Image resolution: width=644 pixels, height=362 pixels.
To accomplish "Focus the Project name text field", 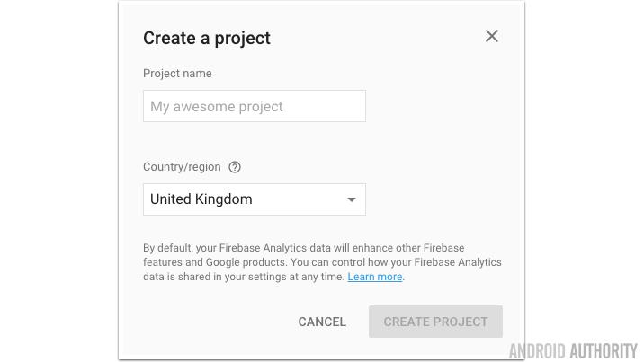I will click(254, 106).
